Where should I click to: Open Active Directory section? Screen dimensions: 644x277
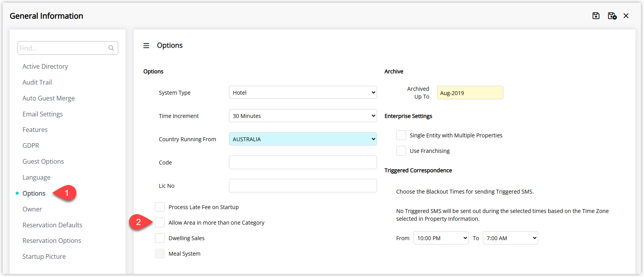point(45,66)
